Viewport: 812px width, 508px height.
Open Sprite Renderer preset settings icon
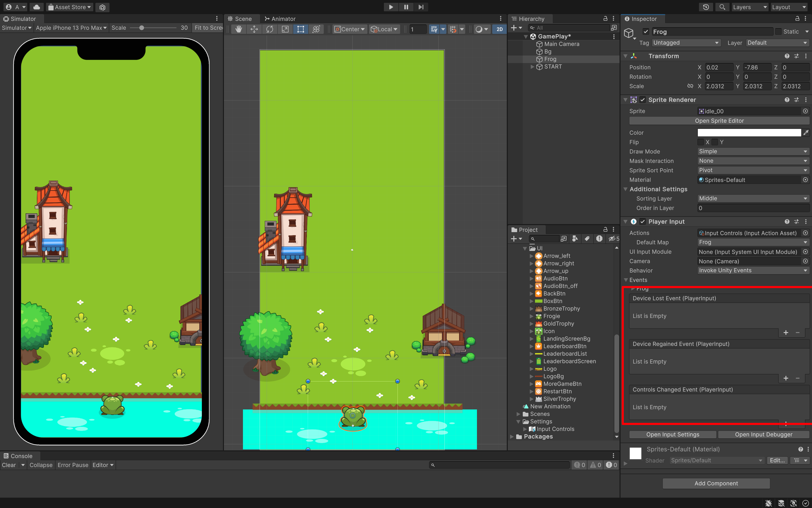click(796, 100)
